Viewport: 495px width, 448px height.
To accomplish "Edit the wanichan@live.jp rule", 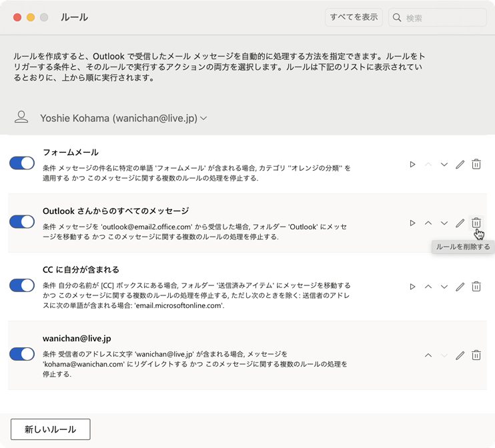I will click(x=460, y=355).
